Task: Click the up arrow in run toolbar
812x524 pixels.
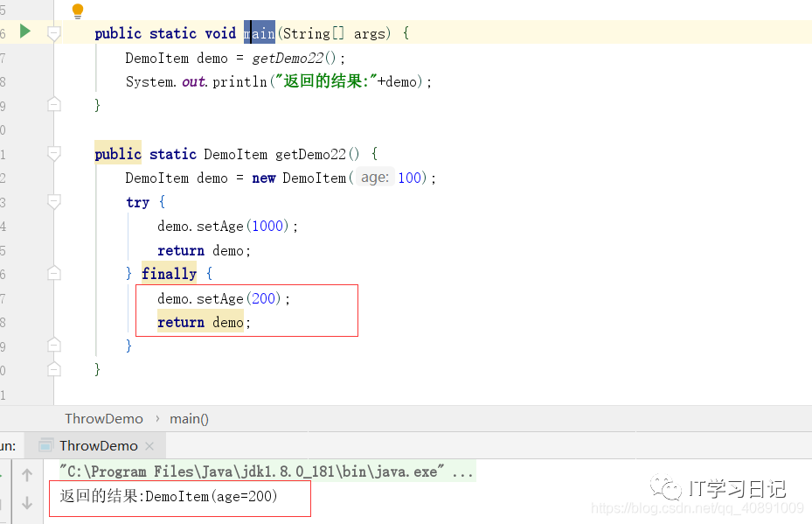Action: 27,475
